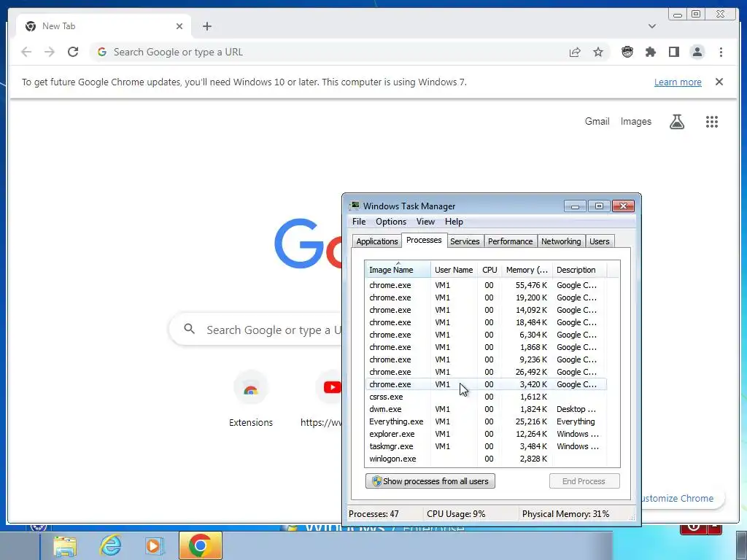The height and width of the screenshot is (560, 747).
Task: Dismiss the Windows 7 update notice
Action: point(719,82)
